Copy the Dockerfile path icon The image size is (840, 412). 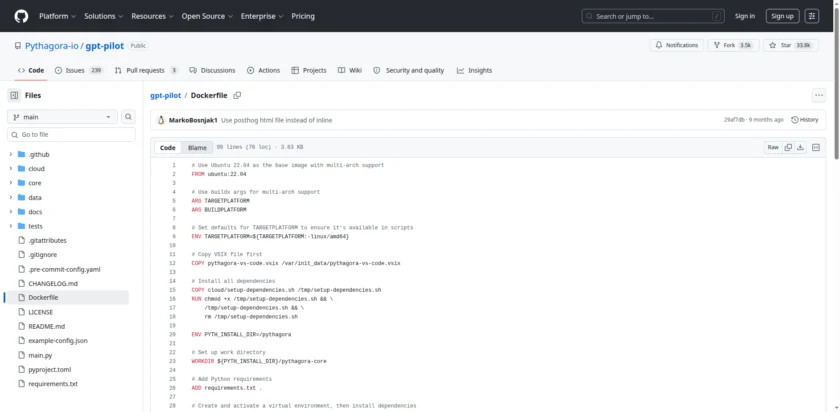click(x=237, y=95)
